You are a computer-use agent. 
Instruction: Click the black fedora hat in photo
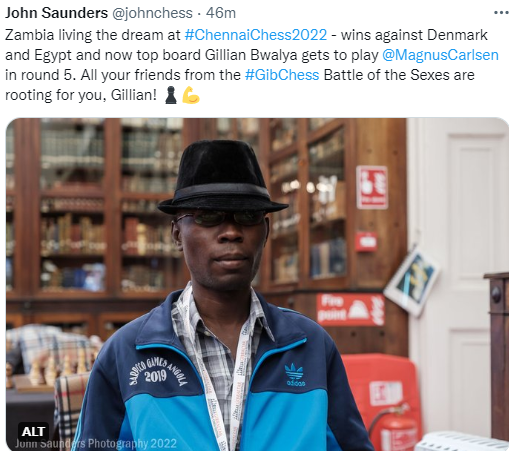tap(222, 177)
